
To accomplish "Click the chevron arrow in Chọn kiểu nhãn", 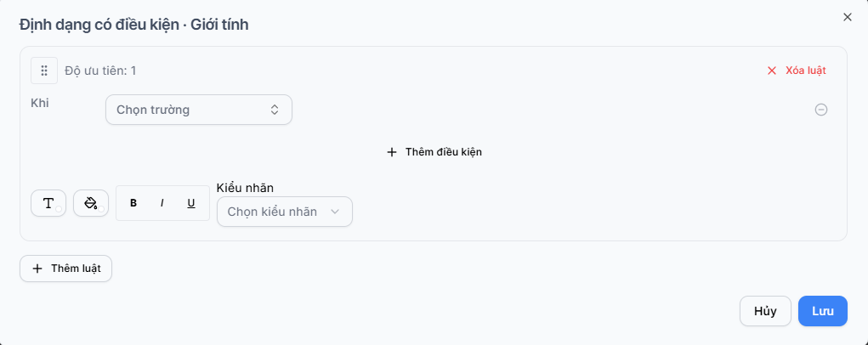I will pyautogui.click(x=334, y=212).
